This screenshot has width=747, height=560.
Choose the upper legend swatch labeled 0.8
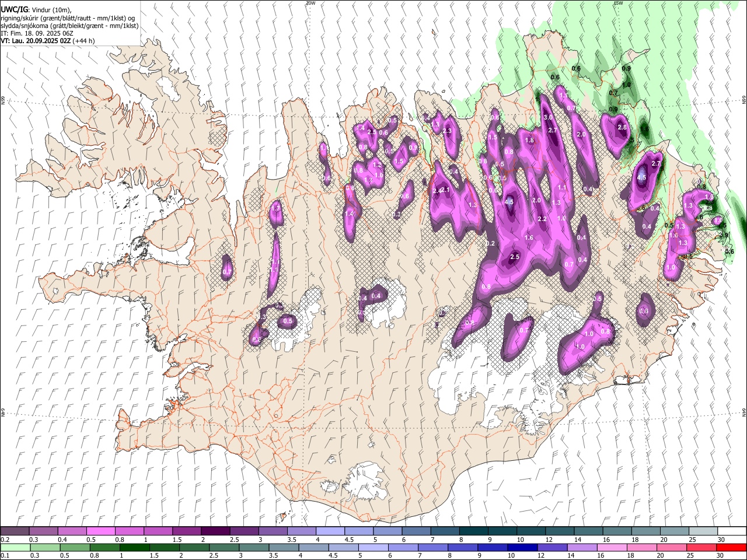click(129, 531)
